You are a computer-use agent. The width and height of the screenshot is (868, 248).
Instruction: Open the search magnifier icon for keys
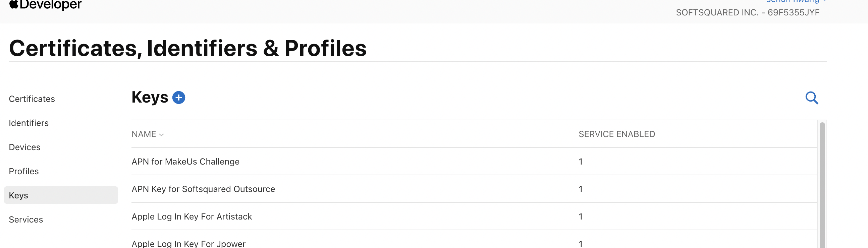[811, 98]
